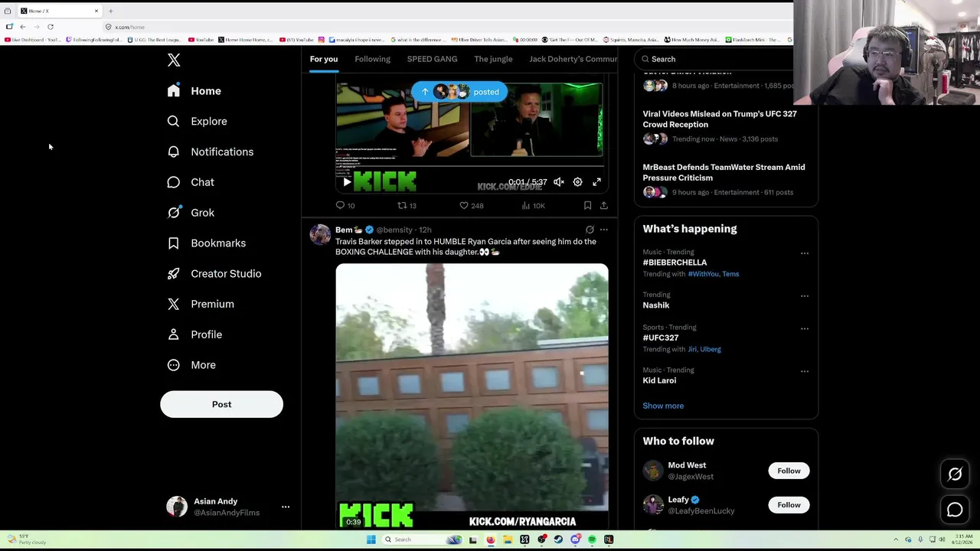Click Jiri, Ulberg trending link
Viewport: 980px width, 551px height.
[x=704, y=349]
